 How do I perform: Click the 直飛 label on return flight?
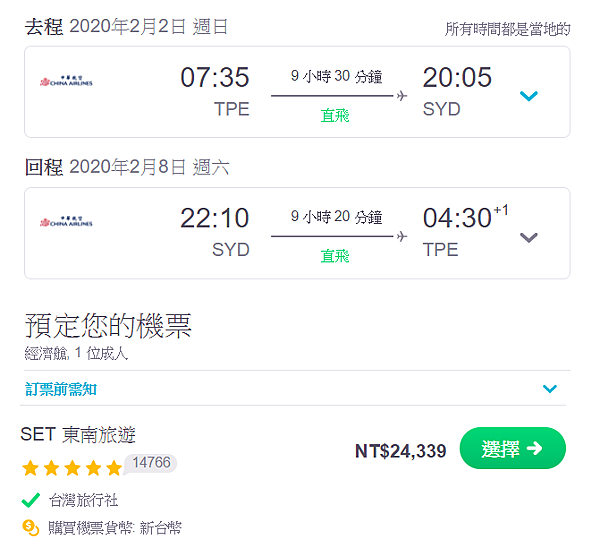coord(335,256)
